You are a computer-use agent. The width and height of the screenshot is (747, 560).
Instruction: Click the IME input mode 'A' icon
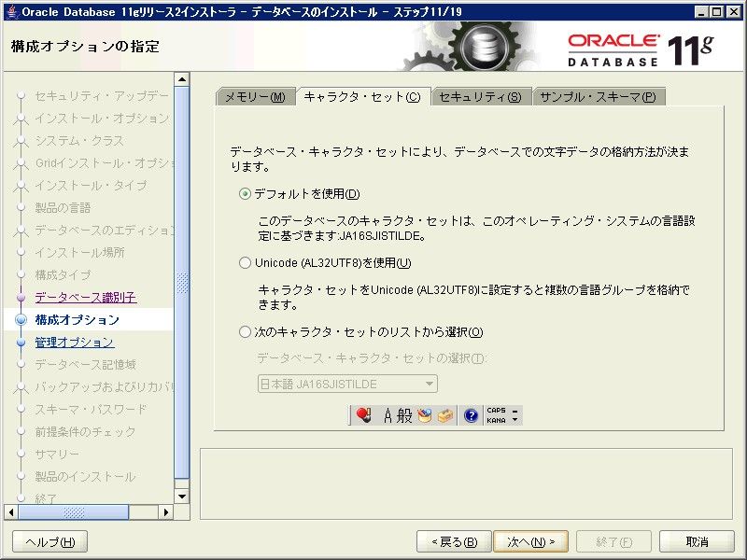tap(388, 415)
